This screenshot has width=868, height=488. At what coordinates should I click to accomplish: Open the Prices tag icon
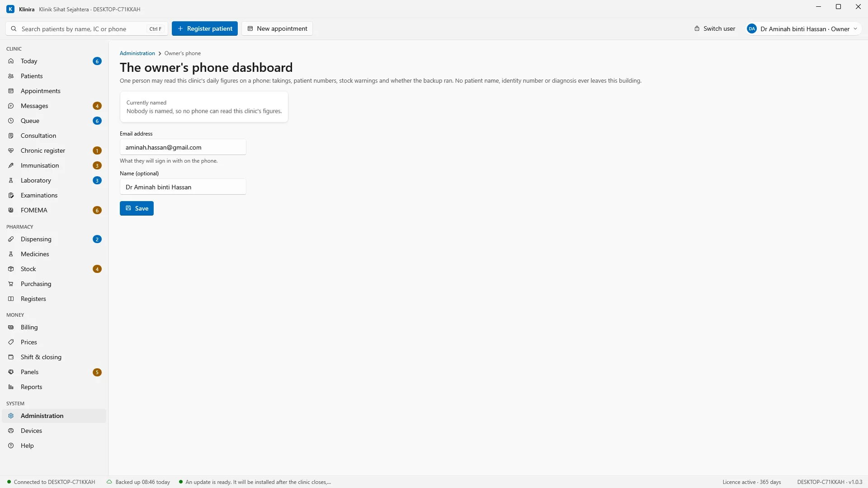tap(11, 342)
